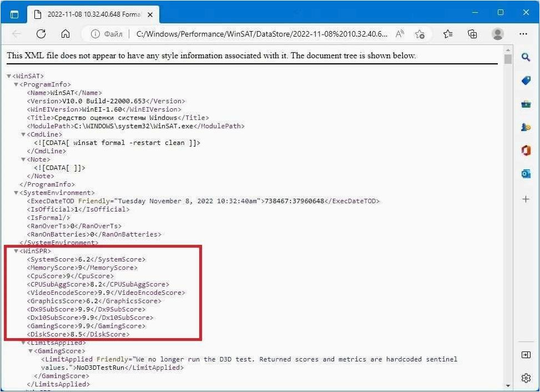Refresh the current page

pyautogui.click(x=41, y=34)
